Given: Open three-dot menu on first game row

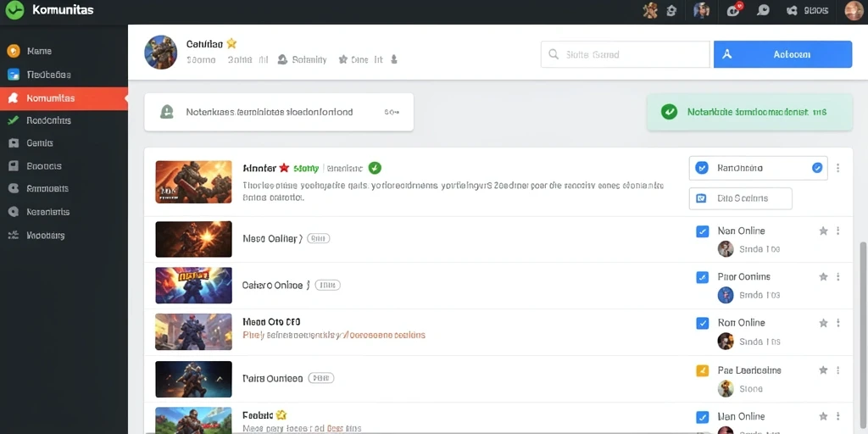Looking at the screenshot, I should (838, 168).
